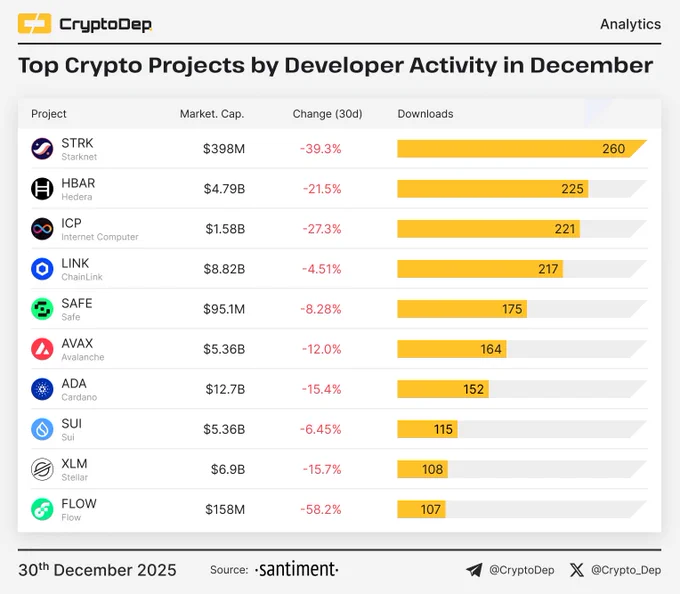This screenshot has height=594, width=680.
Task: Click the Starknet STRK coin icon
Action: pyautogui.click(x=42, y=149)
